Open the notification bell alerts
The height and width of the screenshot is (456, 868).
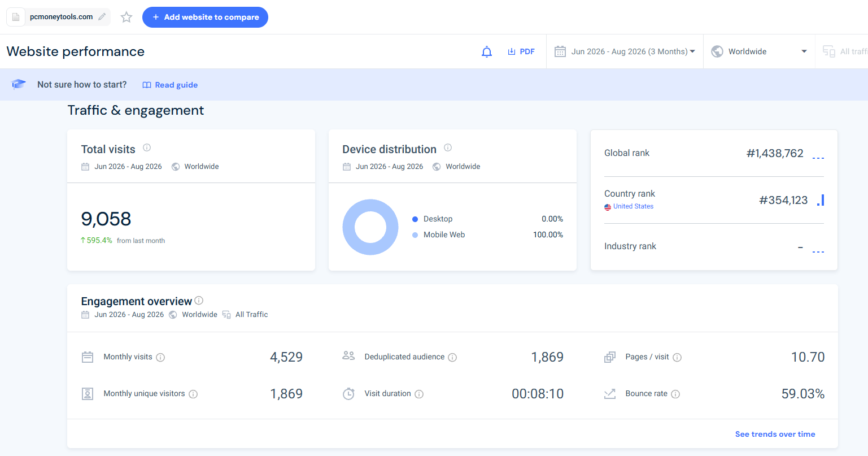[487, 52]
